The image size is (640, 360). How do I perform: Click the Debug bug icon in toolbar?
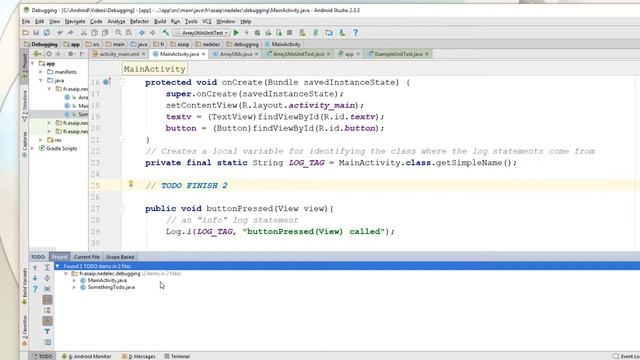[x=257, y=33]
